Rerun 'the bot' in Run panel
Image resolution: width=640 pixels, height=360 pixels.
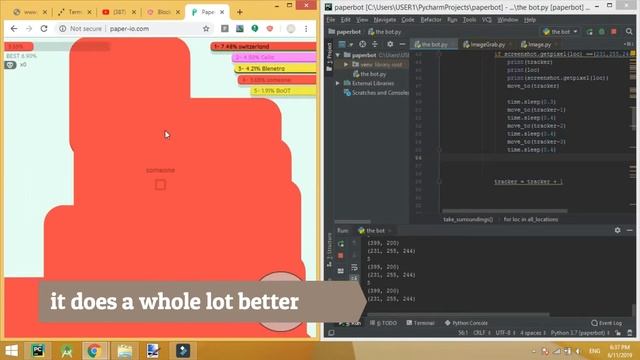(x=341, y=244)
